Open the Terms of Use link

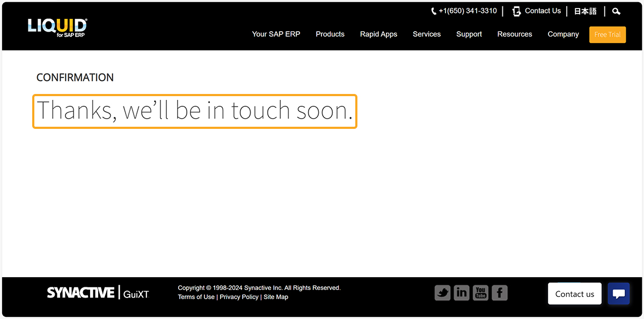pyautogui.click(x=196, y=297)
